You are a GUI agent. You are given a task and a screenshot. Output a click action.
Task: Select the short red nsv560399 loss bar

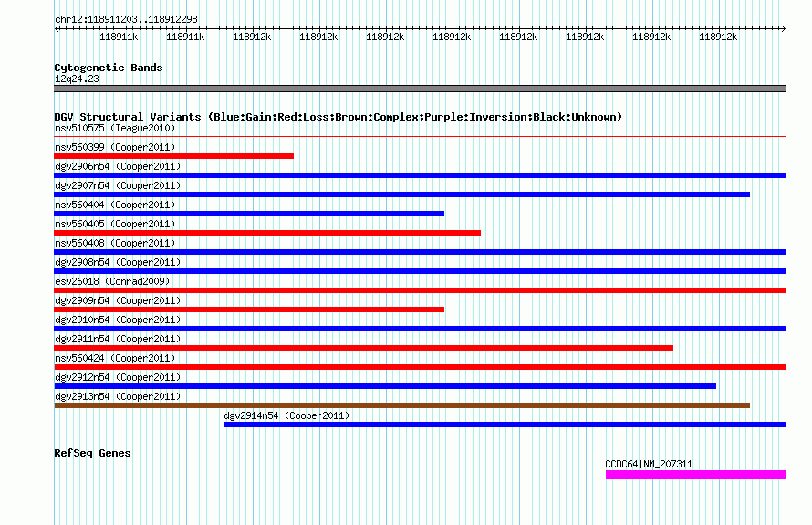tap(174, 156)
